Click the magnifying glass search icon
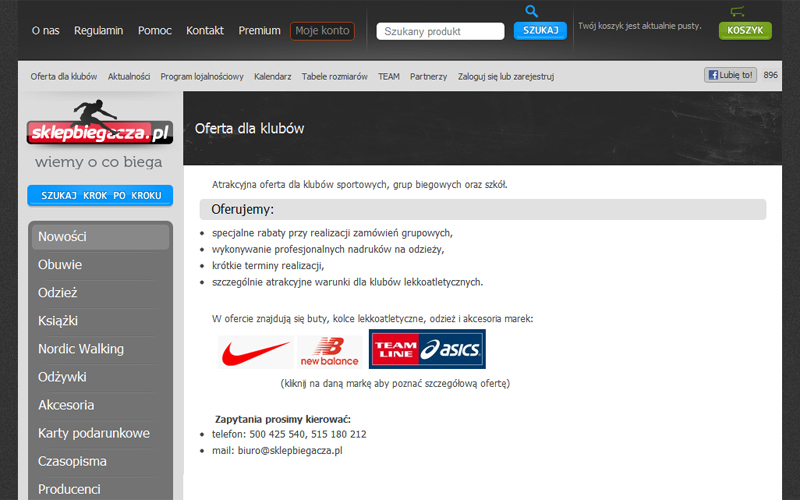800x500 pixels. pos(532,11)
